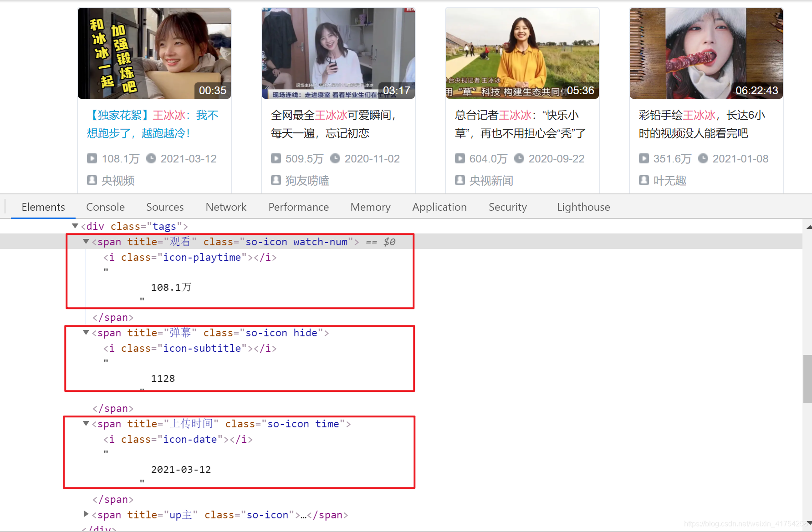Select the i class="icon-subtitle" line
This screenshot has height=532, width=812.
tap(190, 348)
